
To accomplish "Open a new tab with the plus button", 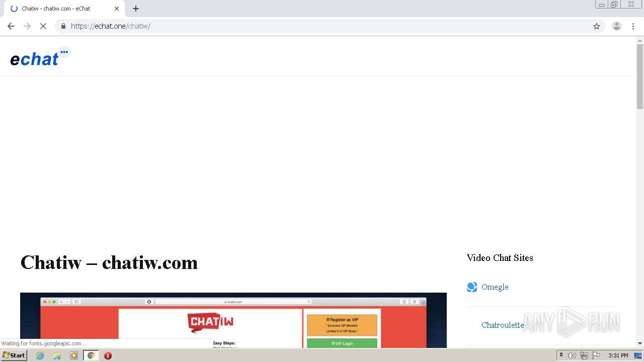I will 136,9.
